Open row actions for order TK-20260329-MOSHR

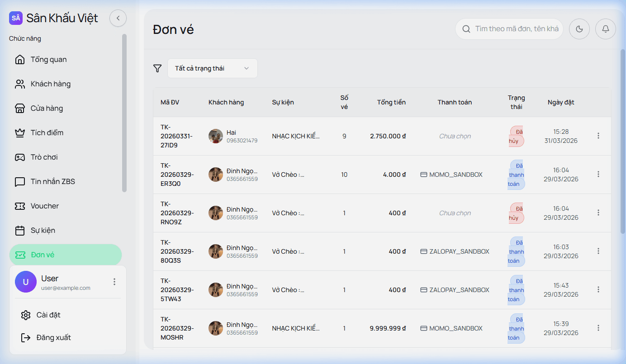click(598, 328)
